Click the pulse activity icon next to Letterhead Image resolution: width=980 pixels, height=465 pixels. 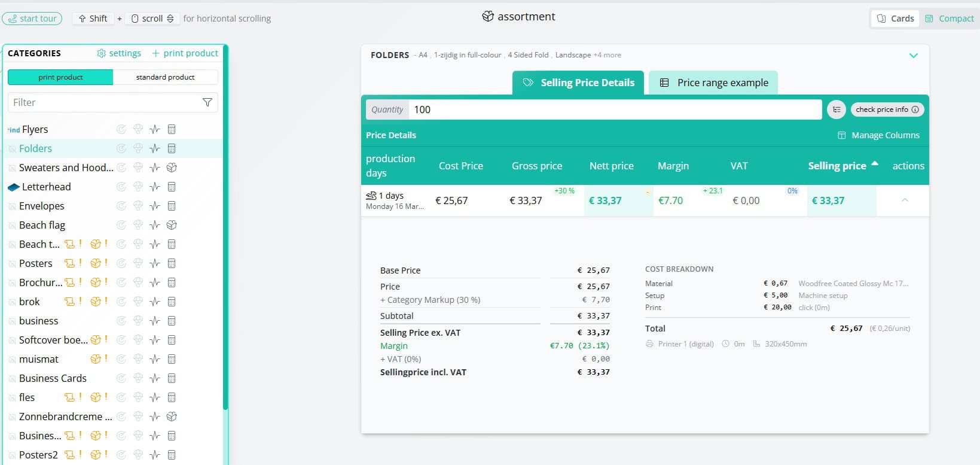[x=155, y=187]
